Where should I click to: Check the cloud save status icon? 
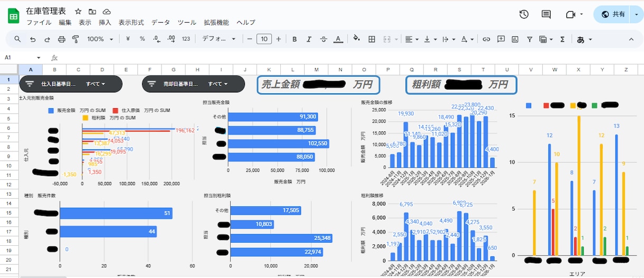(107, 12)
